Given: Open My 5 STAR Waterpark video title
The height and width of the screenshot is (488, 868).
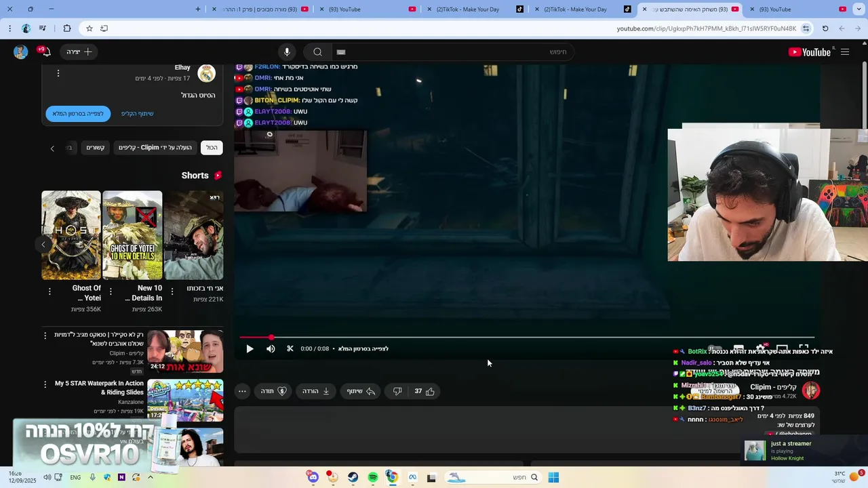Looking at the screenshot, I should [x=99, y=388].
